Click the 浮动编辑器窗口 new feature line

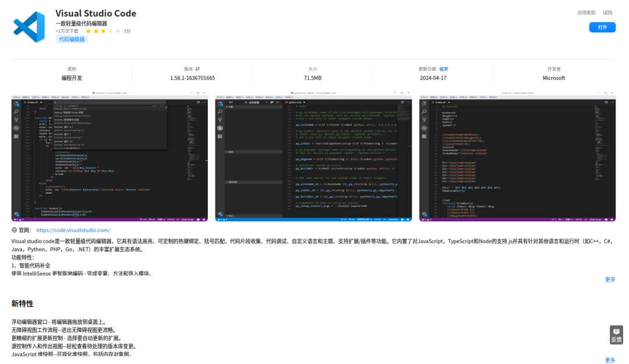click(59, 322)
